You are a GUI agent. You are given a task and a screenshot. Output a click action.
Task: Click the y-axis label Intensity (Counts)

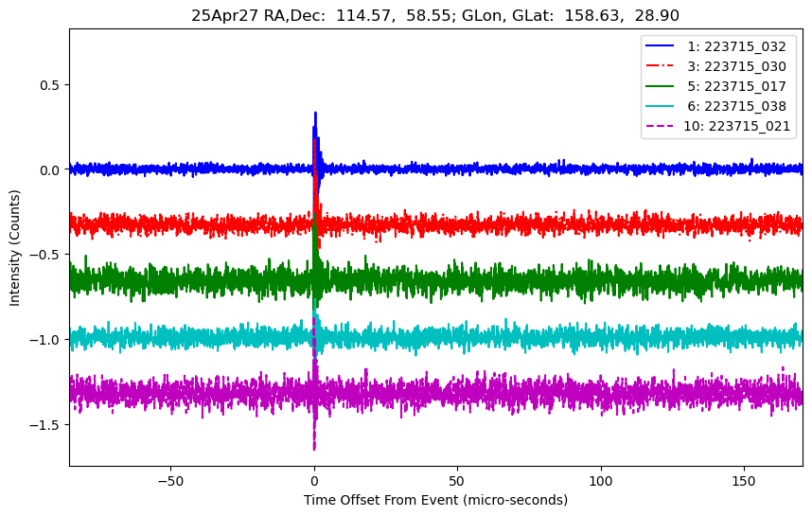(14, 248)
